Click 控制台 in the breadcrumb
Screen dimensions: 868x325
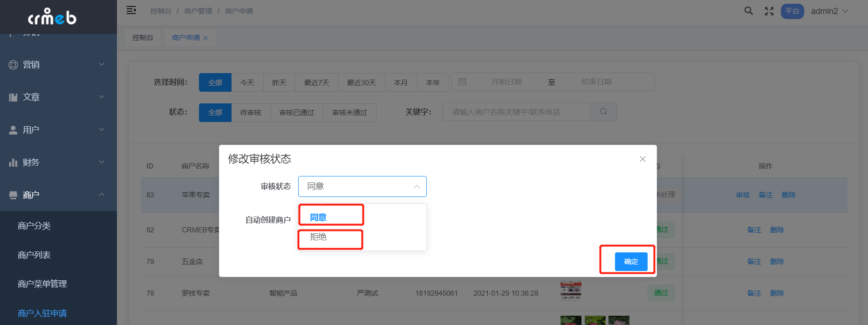click(161, 11)
